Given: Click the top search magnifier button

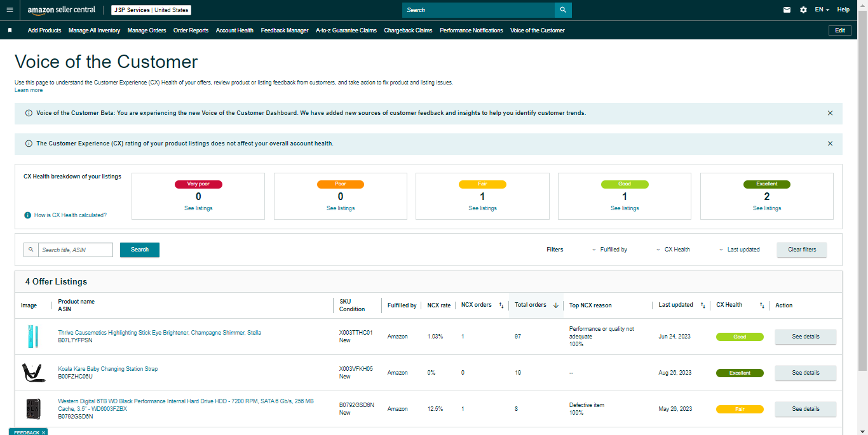Looking at the screenshot, I should (563, 10).
